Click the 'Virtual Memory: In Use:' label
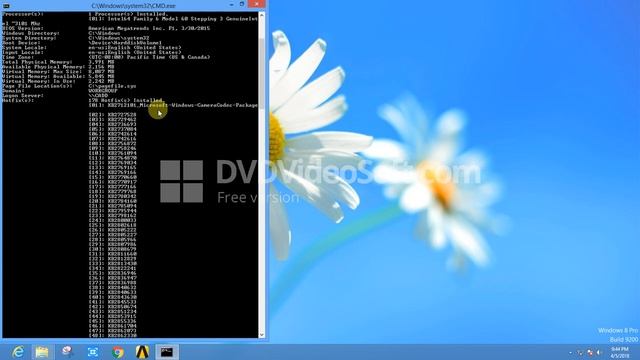640x360 pixels. pyautogui.click(x=39, y=81)
